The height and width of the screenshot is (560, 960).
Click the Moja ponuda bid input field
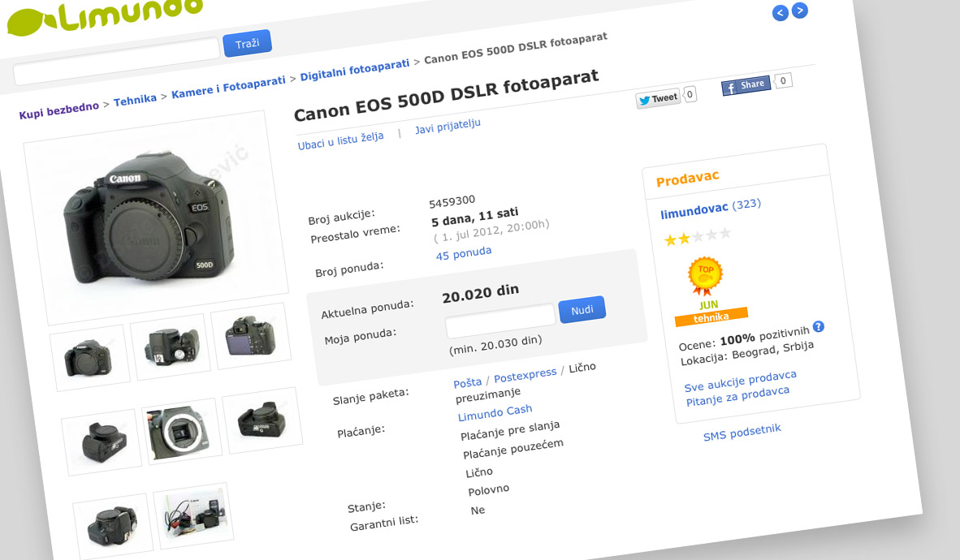point(500,320)
